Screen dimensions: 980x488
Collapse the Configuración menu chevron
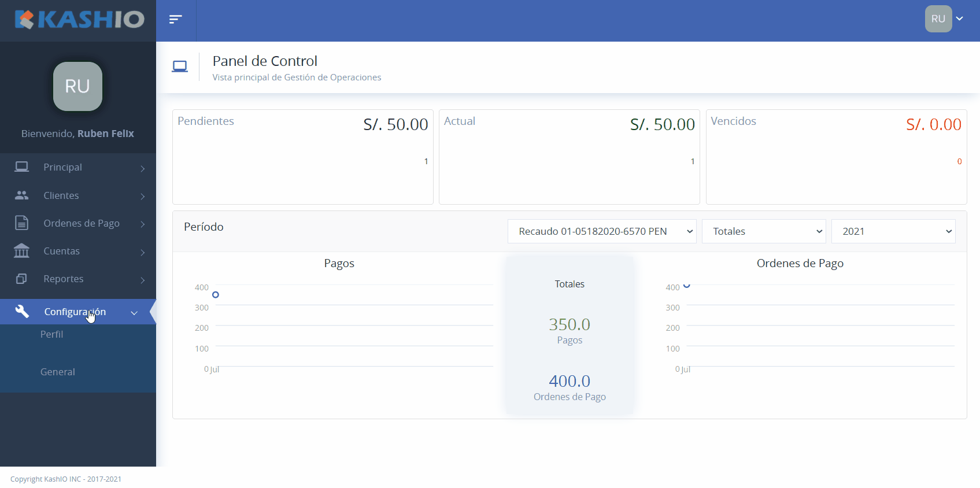(x=134, y=313)
